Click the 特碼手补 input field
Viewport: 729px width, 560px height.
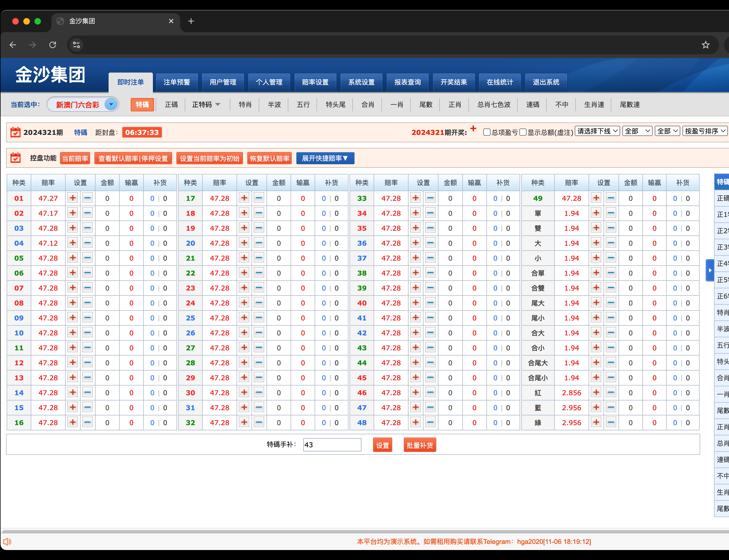tap(332, 445)
